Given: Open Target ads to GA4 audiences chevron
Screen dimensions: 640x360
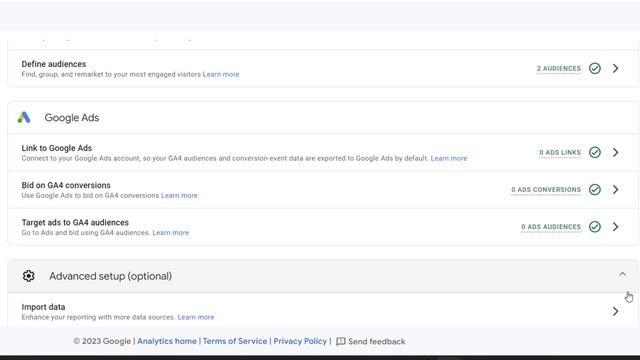Looking at the screenshot, I should (616, 227).
